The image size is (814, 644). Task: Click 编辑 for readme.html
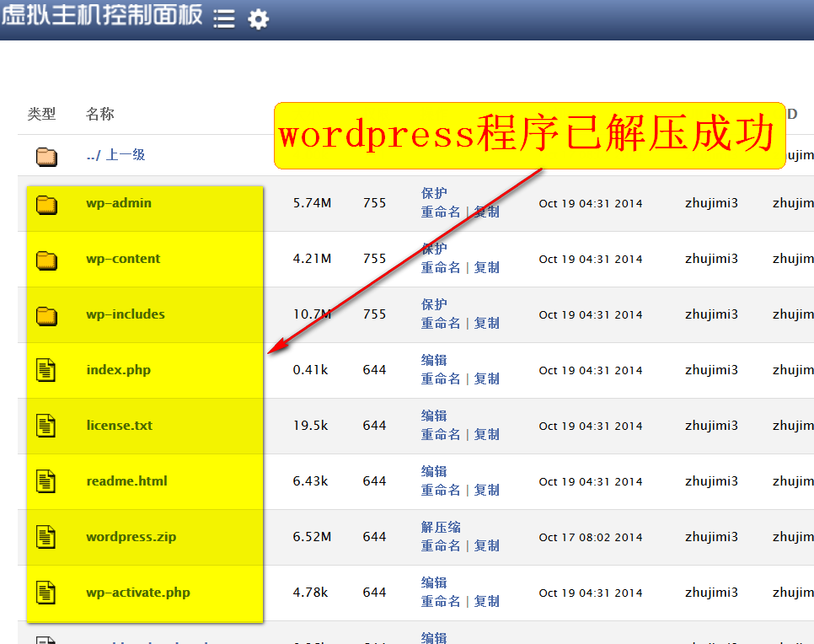pos(434,471)
